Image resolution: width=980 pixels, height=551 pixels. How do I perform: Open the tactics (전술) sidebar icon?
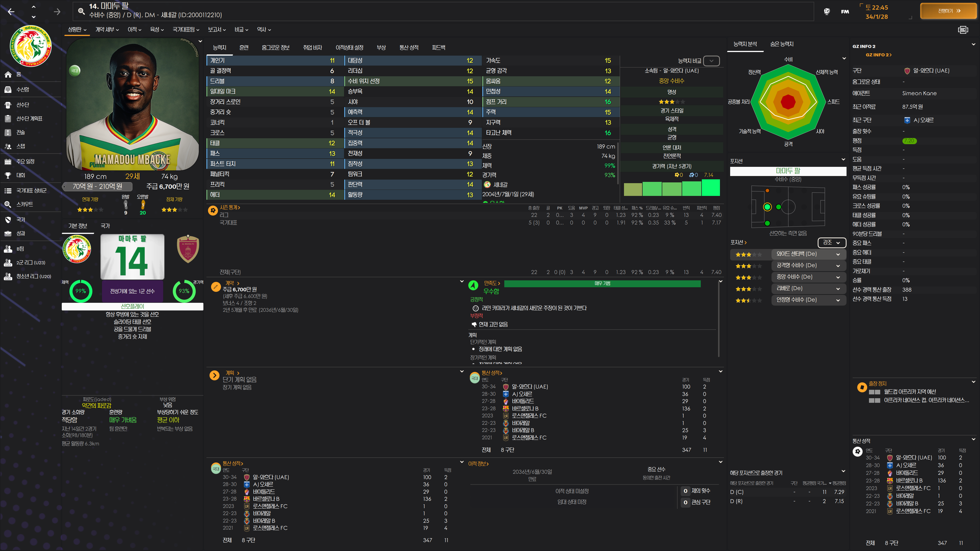pyautogui.click(x=8, y=132)
